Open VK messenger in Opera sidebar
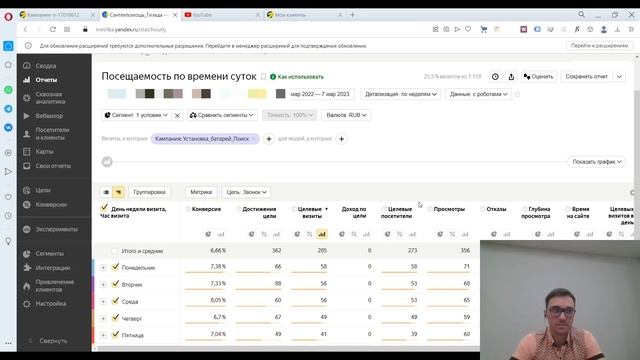Screen dimensions: 640x360 (8, 127)
